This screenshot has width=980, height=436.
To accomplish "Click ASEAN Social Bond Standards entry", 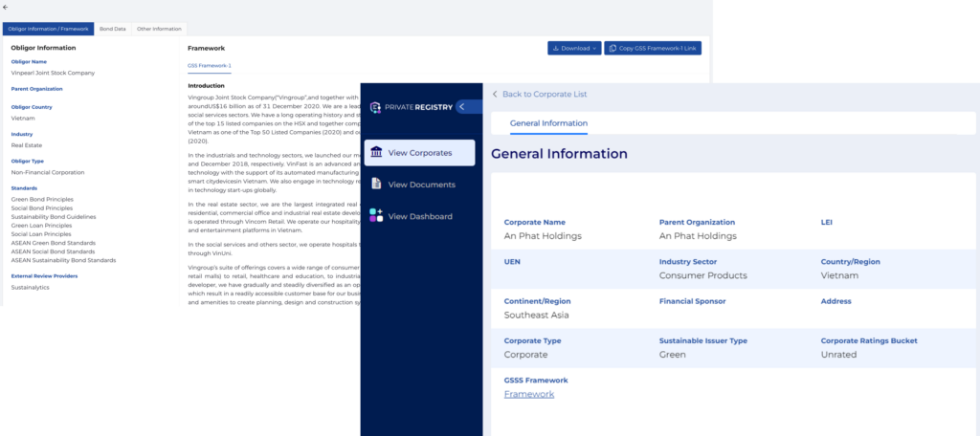I will tap(54, 251).
